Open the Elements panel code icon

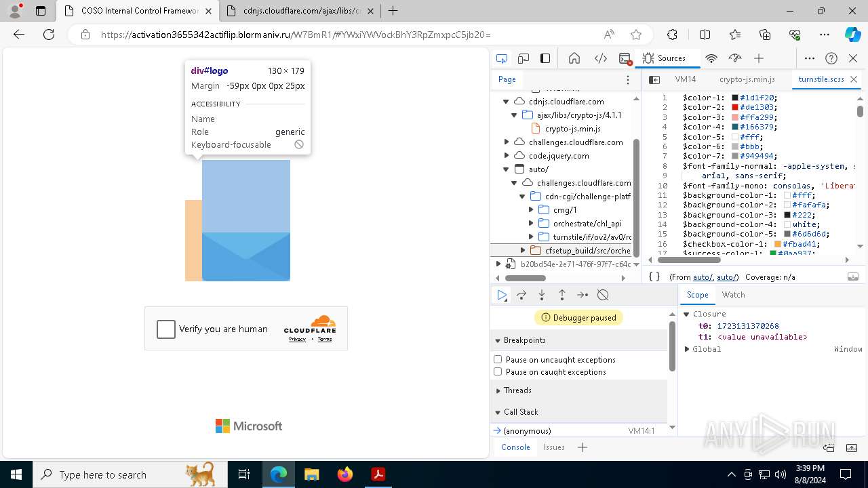click(601, 58)
